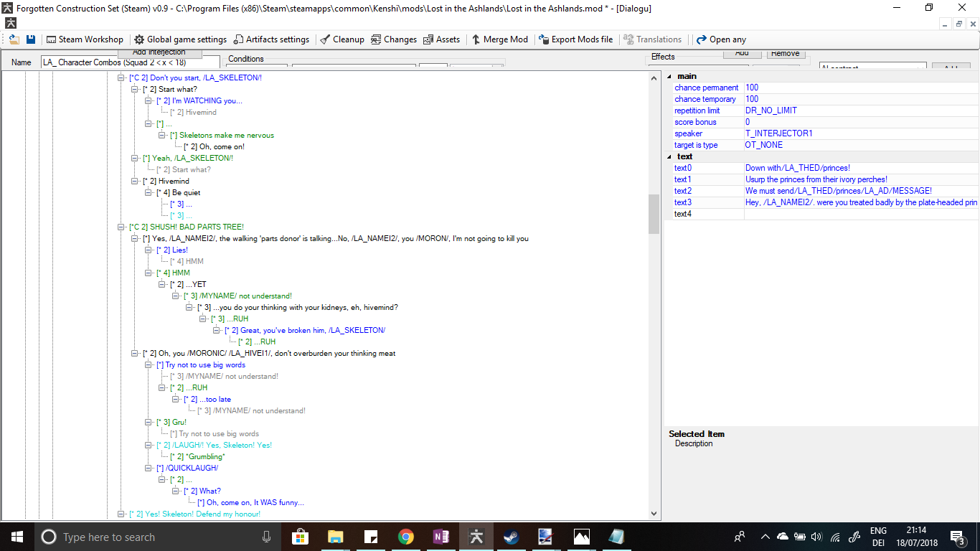Switch to Forgotten Construction Set taskbar icon
This screenshot has width=980, height=551.
pyautogui.click(x=476, y=537)
